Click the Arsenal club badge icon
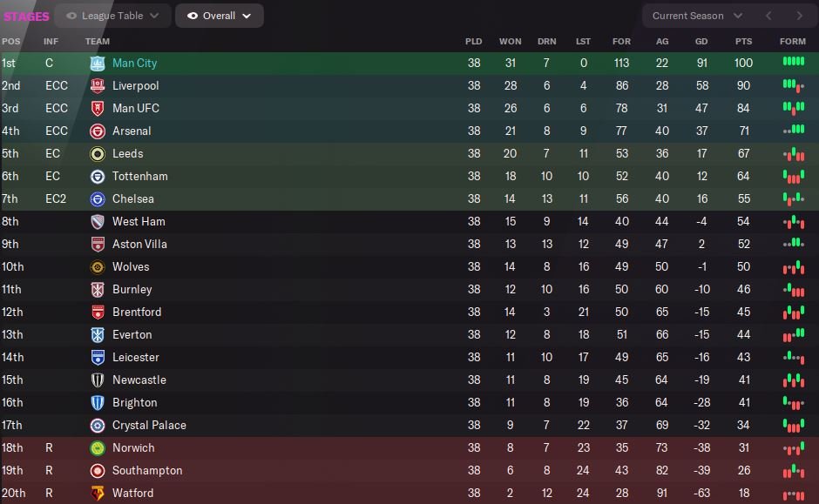Viewport: 819px width, 504px height. tap(98, 131)
